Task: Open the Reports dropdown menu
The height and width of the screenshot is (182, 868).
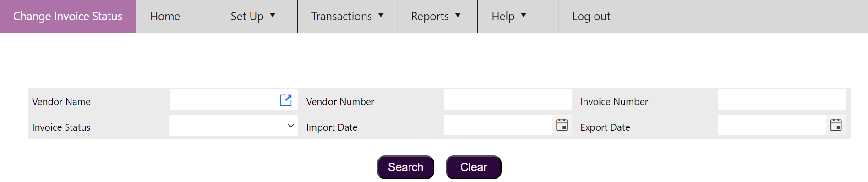Action: pos(437,16)
